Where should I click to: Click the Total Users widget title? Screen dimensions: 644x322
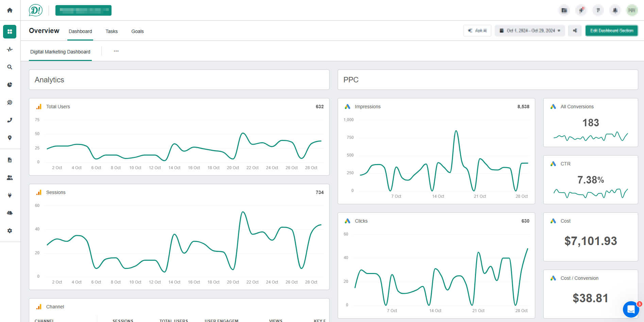point(58,107)
